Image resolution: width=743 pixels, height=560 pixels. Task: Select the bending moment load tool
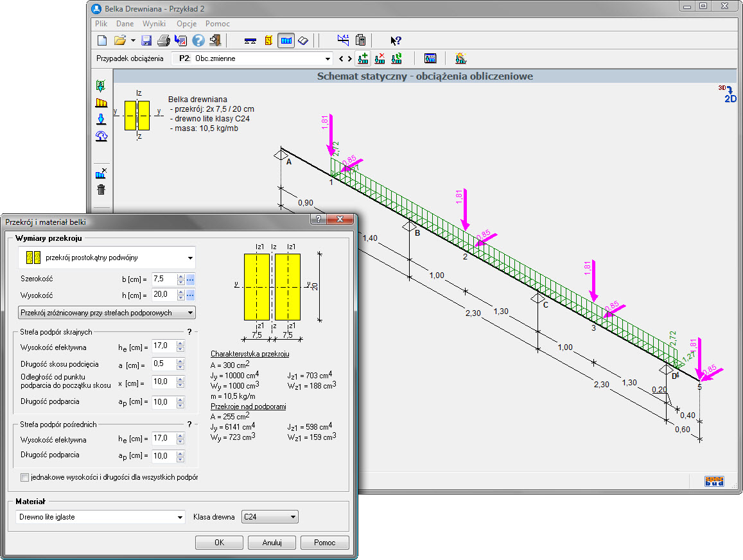[101, 136]
